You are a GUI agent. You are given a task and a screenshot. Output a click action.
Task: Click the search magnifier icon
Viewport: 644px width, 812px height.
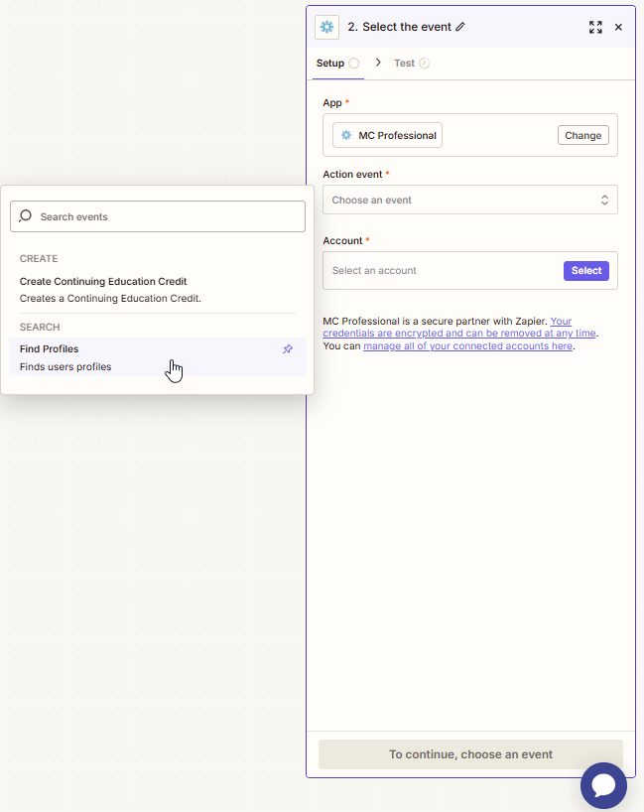point(25,216)
